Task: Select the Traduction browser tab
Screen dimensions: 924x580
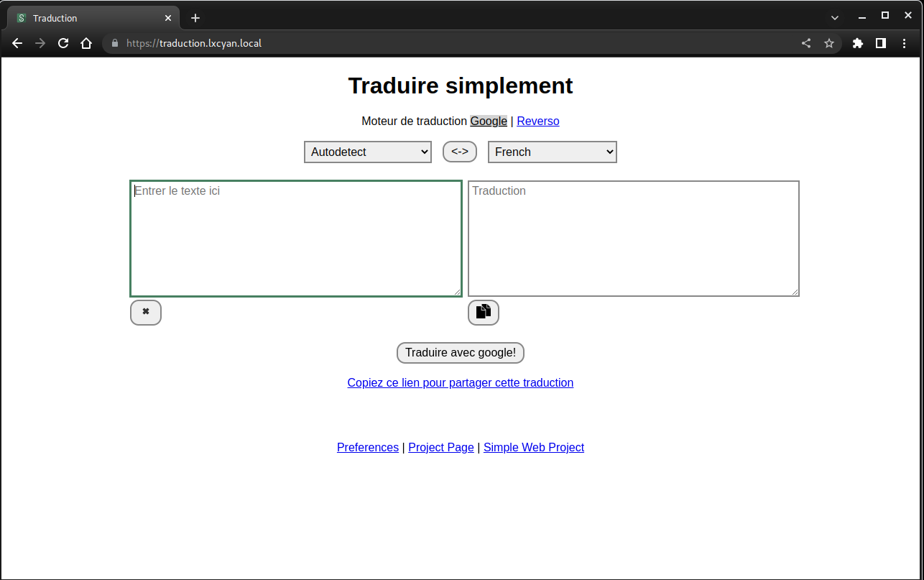Action: pos(86,18)
